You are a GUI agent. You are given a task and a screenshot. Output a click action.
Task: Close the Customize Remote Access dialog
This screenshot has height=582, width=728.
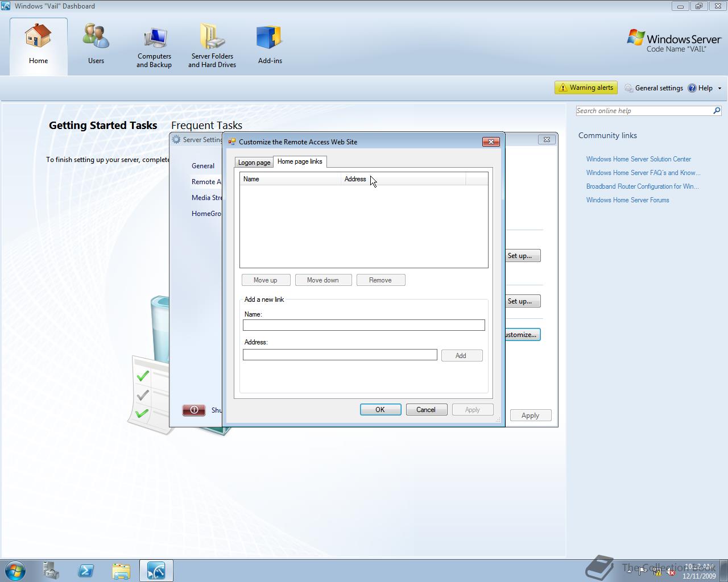pos(491,142)
